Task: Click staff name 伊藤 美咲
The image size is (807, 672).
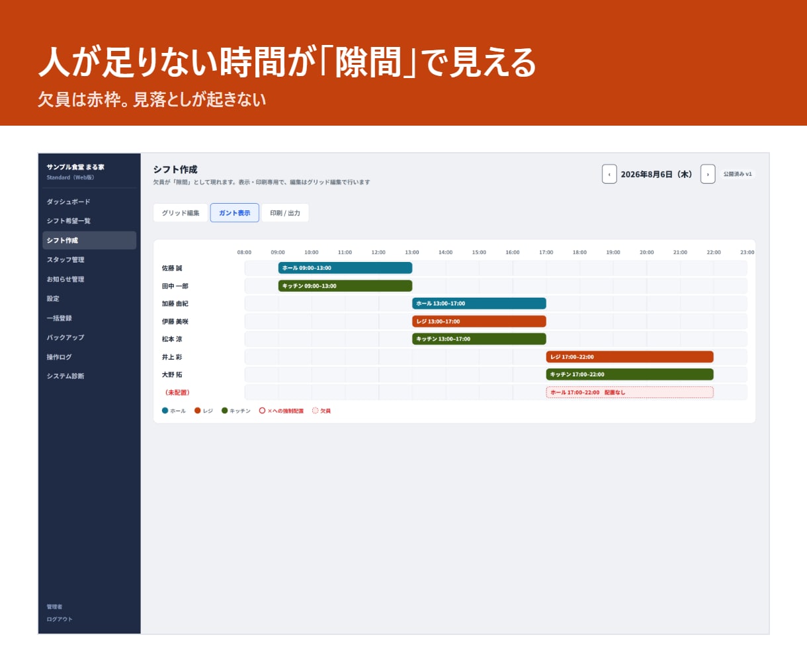Action: 175,321
